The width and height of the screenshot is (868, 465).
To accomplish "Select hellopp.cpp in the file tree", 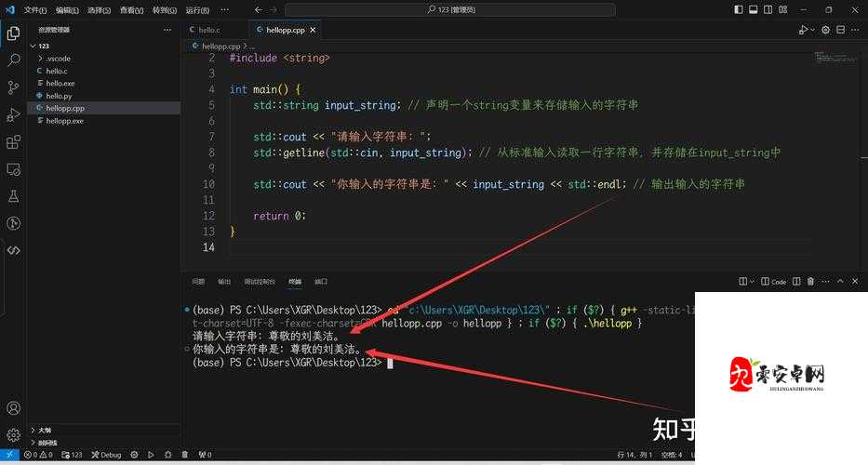I will tap(104, 108).
